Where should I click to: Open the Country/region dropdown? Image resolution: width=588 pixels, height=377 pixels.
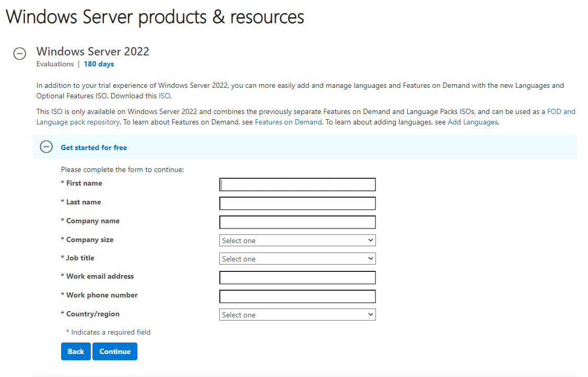pos(297,315)
